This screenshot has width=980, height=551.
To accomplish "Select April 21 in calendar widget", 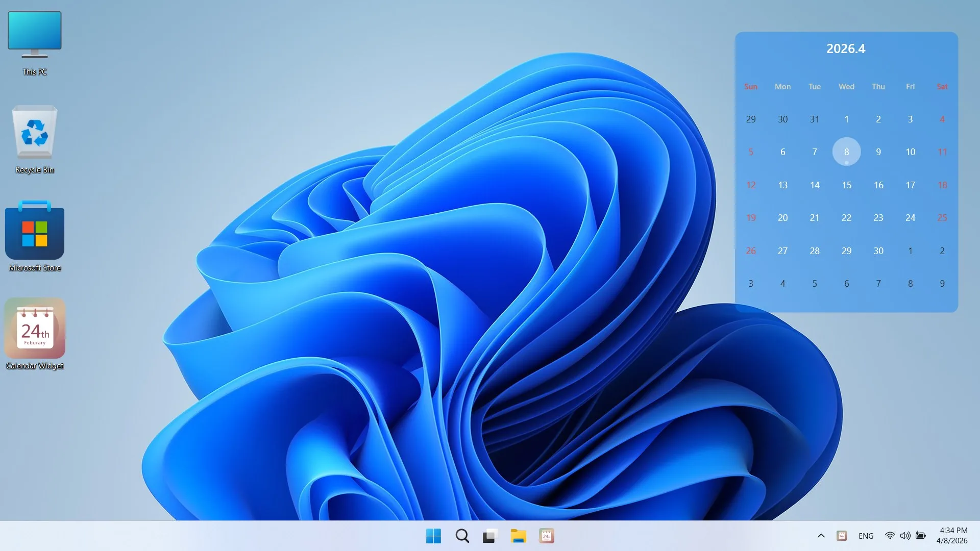I will tap(815, 217).
